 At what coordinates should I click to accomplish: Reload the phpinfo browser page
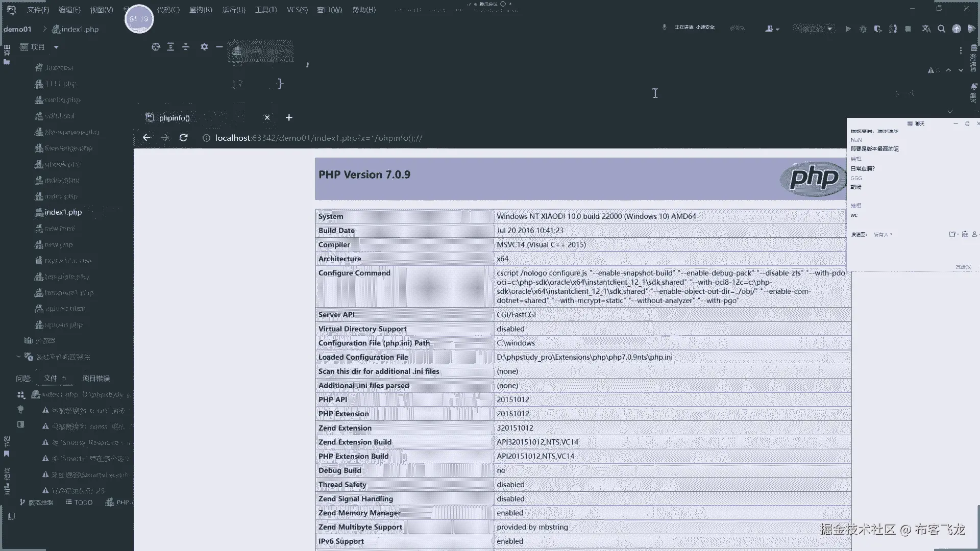184,138
